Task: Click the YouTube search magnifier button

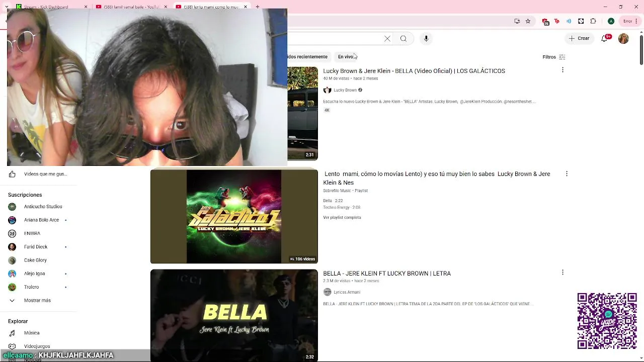Action: coord(404,39)
